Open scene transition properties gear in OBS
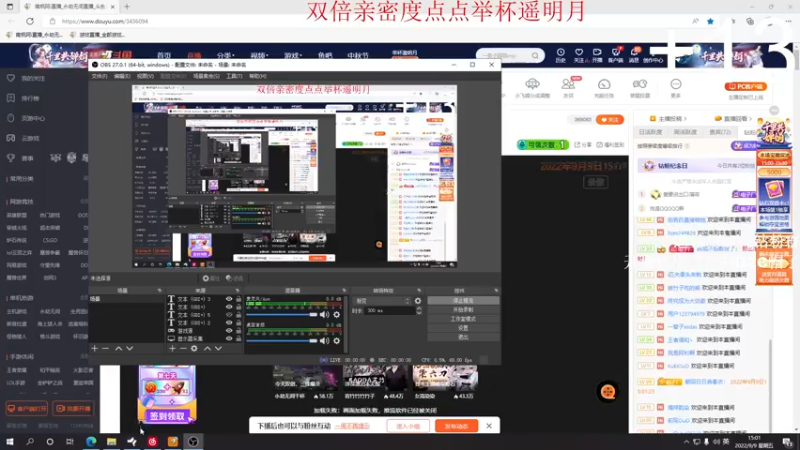The height and width of the screenshot is (450, 800). click(x=418, y=301)
